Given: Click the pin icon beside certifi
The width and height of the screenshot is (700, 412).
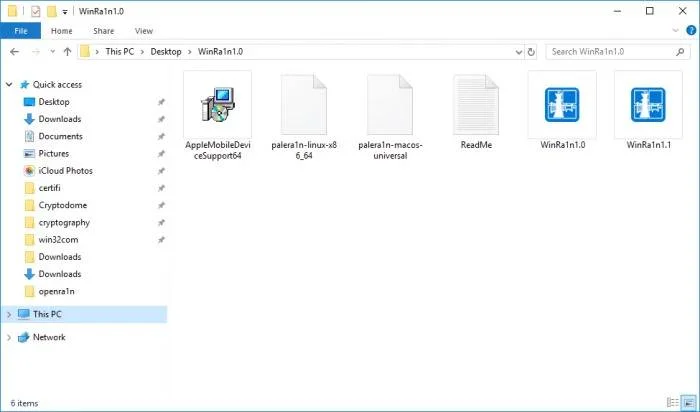Looking at the screenshot, I should [x=161, y=188].
